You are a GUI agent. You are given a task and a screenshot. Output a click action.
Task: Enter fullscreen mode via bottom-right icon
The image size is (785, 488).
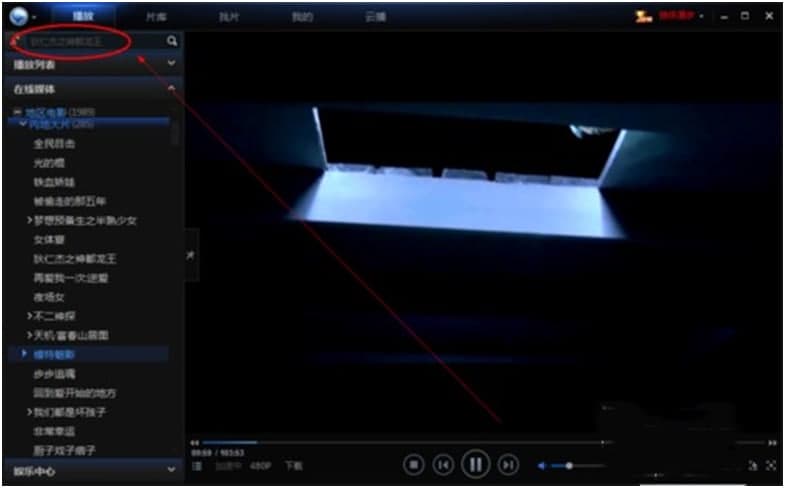pyautogui.click(x=771, y=465)
